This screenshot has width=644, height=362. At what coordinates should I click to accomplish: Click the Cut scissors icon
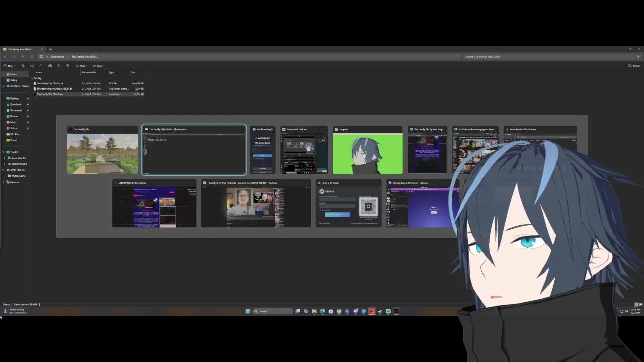(x=23, y=66)
